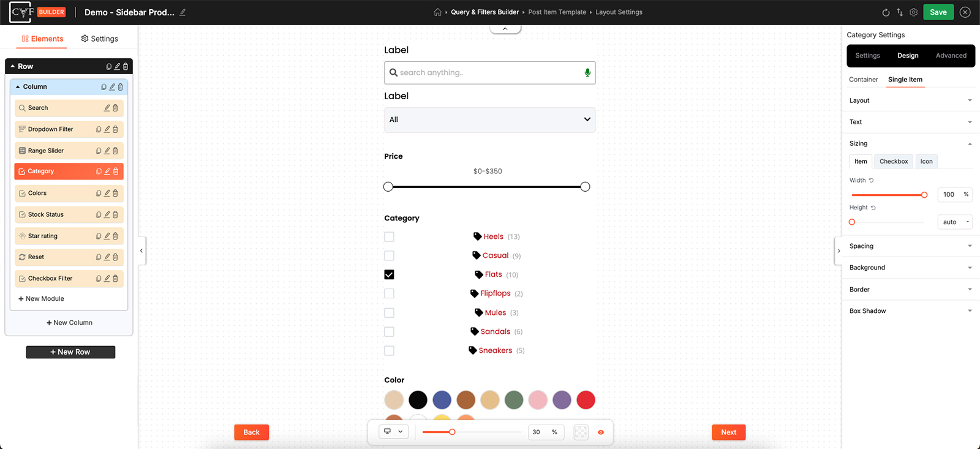Image resolution: width=980 pixels, height=449 pixels.
Task: Click the Width slider handle
Action: coord(924,195)
